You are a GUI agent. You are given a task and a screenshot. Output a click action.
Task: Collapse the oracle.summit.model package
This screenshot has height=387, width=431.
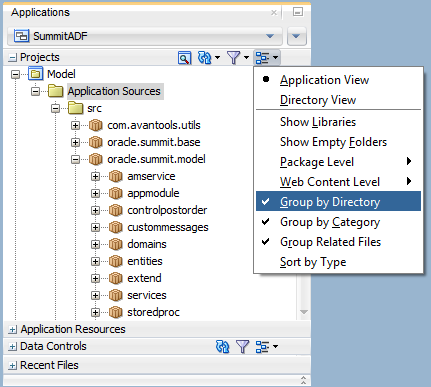click(75, 159)
